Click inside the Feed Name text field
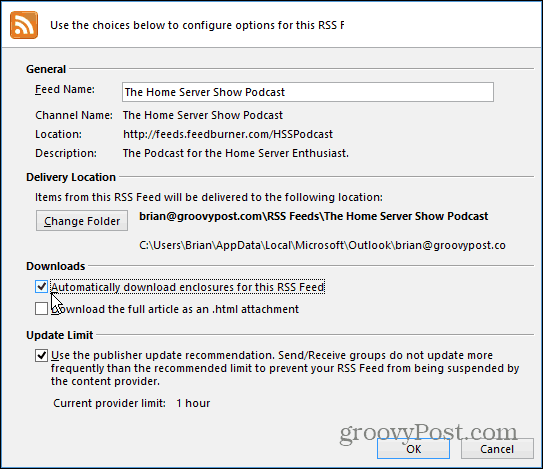The width and height of the screenshot is (543, 469). pos(308,92)
